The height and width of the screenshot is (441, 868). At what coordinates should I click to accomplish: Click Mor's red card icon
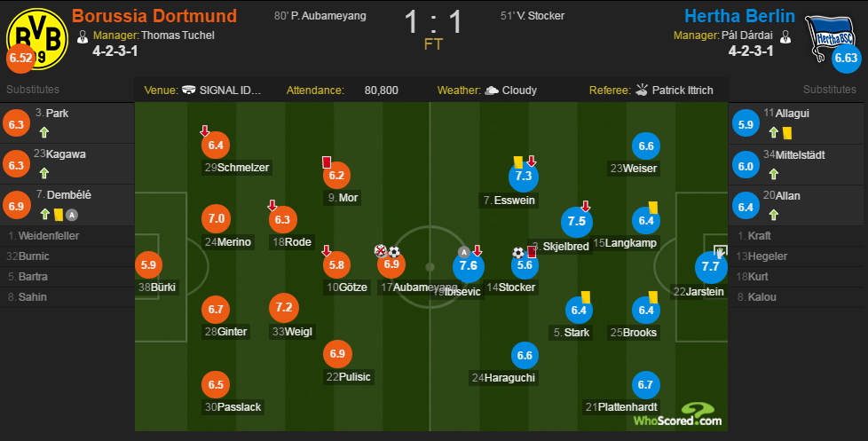[x=327, y=162]
